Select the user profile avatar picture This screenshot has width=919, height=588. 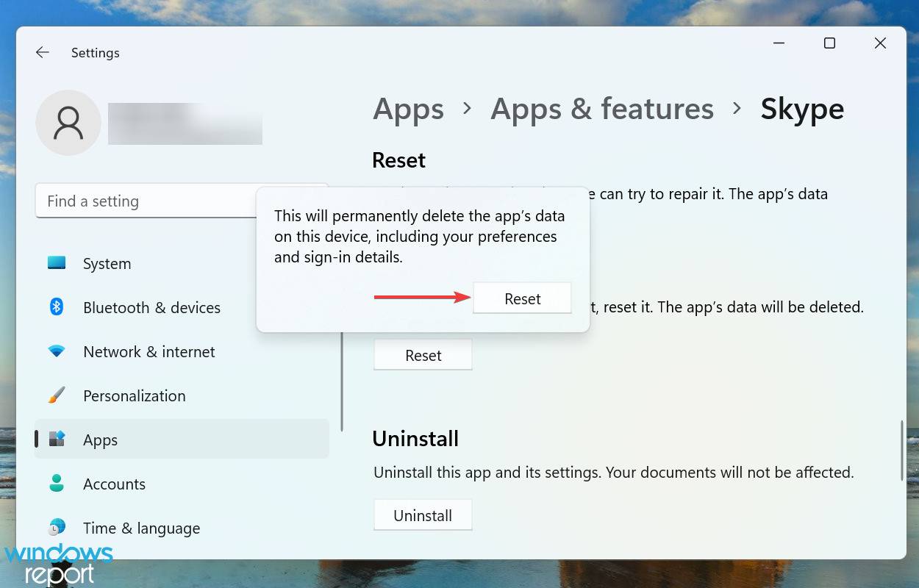pyautogui.click(x=68, y=122)
